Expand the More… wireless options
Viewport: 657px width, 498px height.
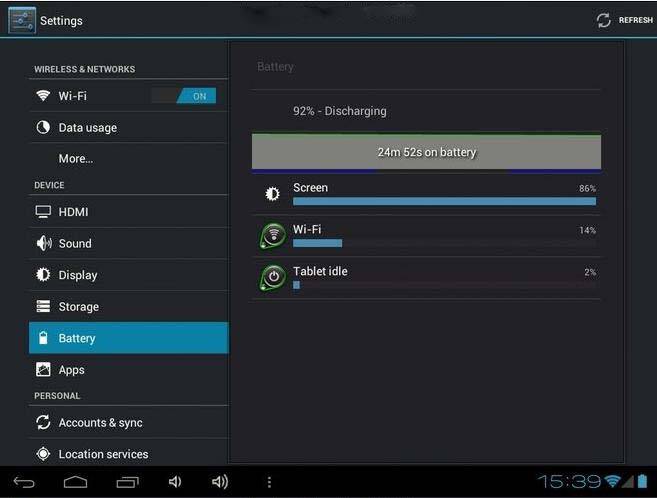click(x=76, y=158)
